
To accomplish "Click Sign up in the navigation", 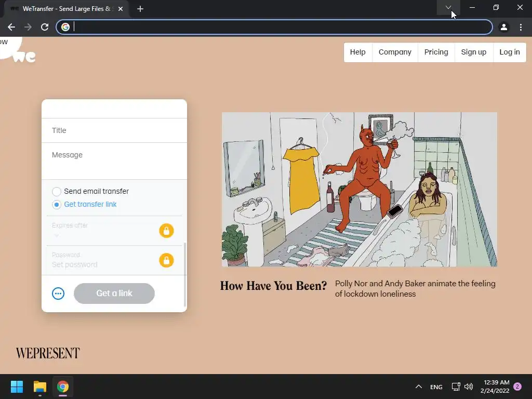I will (x=474, y=52).
